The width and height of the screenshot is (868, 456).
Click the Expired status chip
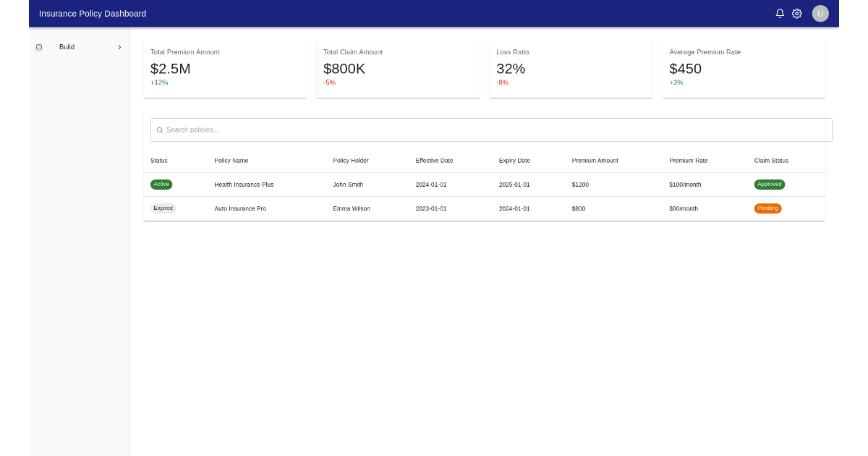pos(163,208)
